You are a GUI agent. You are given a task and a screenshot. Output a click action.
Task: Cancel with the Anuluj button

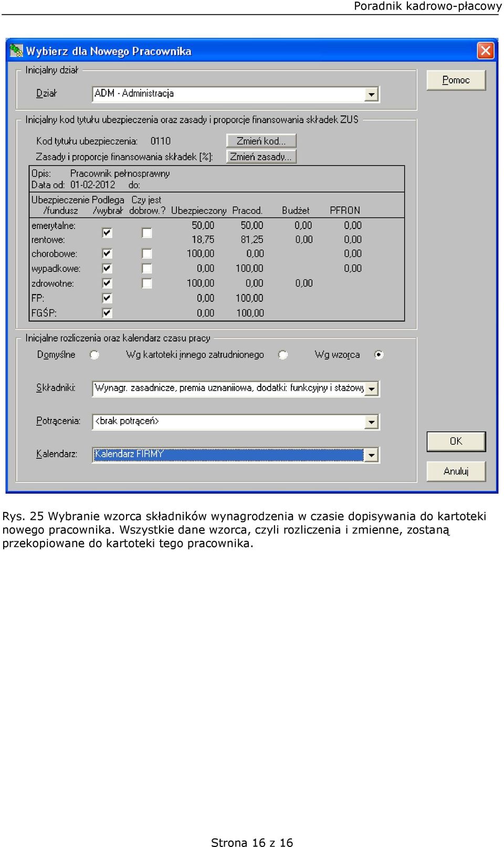tap(456, 471)
